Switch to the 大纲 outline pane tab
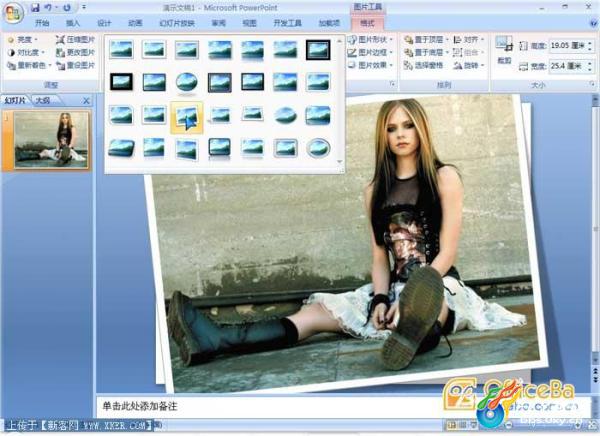 coord(43,100)
